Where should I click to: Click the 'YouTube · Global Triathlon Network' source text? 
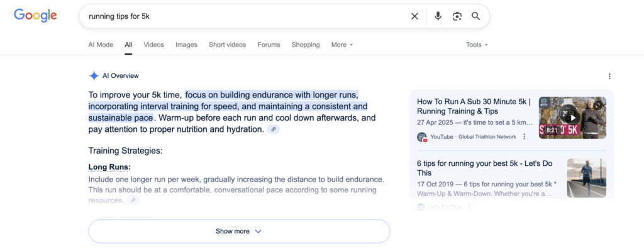(473, 137)
